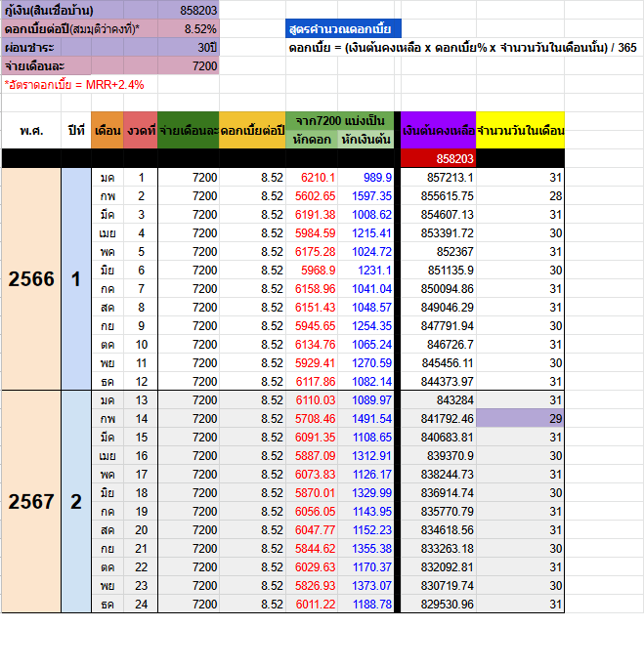Click remaining balance 840683.81

[438, 437]
